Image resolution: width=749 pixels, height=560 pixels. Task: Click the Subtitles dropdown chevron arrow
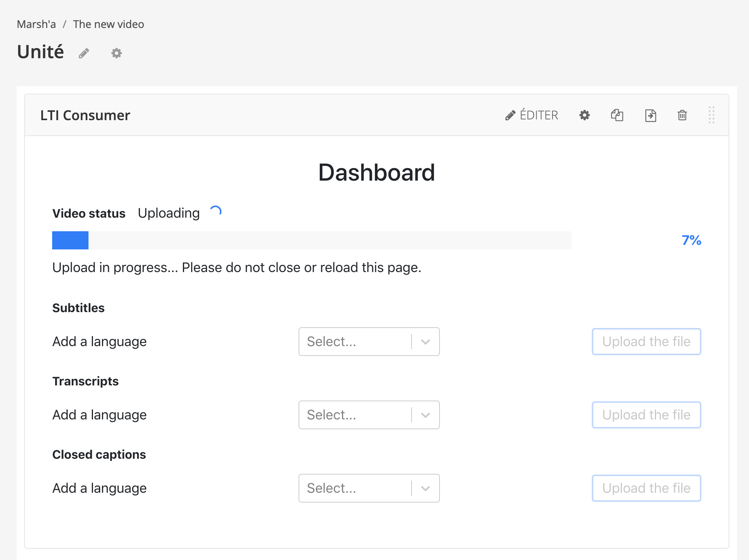[x=426, y=342]
